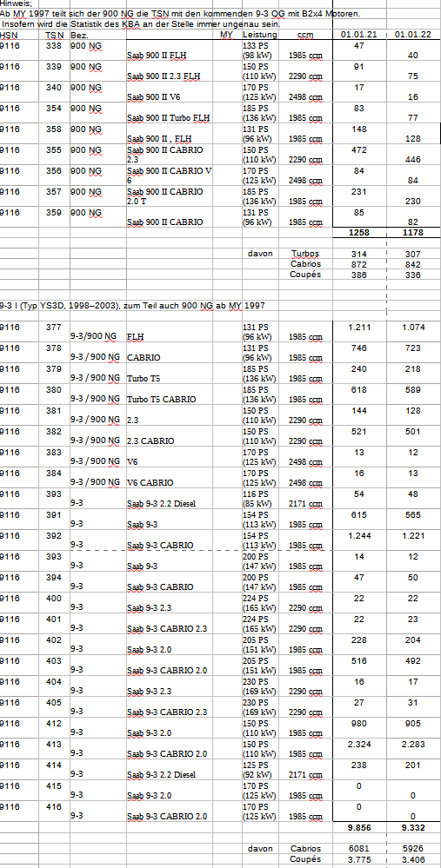Image resolution: width=441 pixels, height=868 pixels.
Task: Select the Coupés value "336"
Action: tap(413, 275)
